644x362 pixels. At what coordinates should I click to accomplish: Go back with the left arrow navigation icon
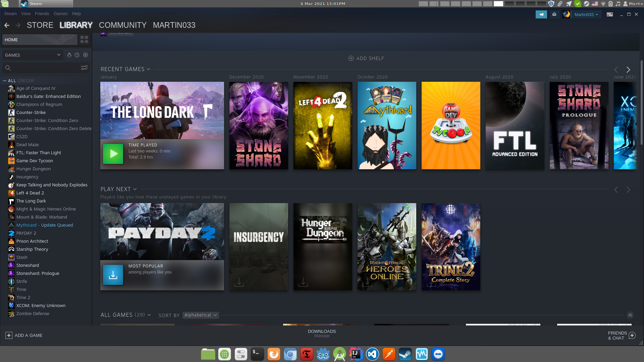[x=7, y=25]
